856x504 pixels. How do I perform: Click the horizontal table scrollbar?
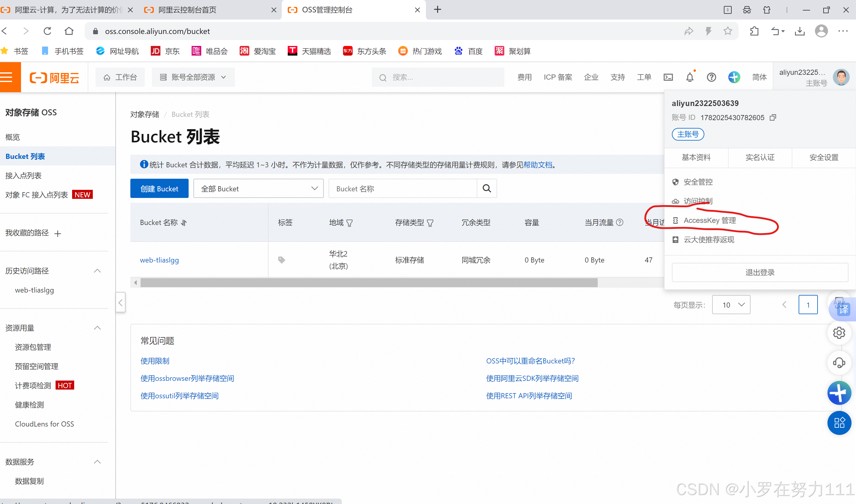(369, 282)
